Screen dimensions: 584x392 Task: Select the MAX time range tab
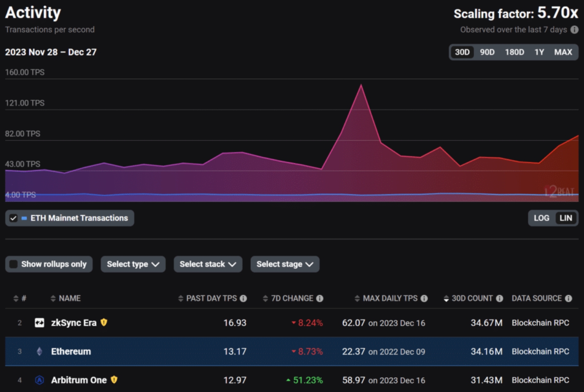click(563, 52)
